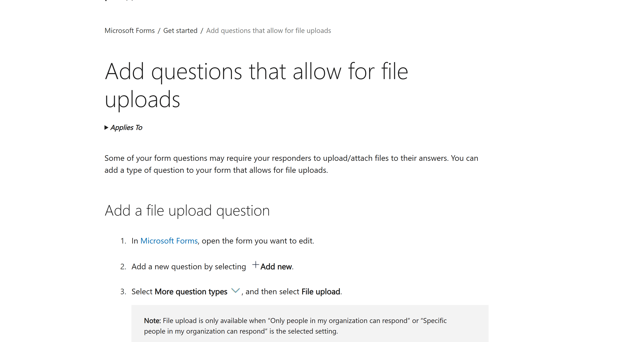
Task: Click the chevron icon after More question types
Action: 235,291
